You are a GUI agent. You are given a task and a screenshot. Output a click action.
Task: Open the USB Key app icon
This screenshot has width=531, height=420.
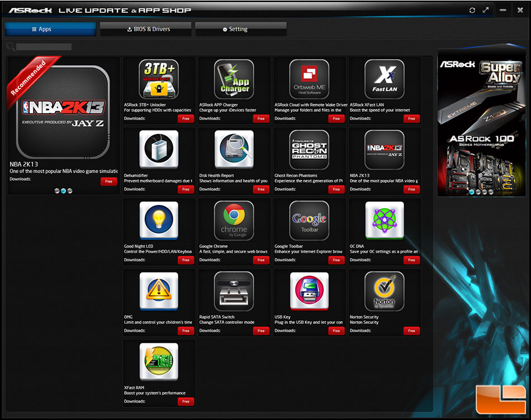tap(309, 291)
